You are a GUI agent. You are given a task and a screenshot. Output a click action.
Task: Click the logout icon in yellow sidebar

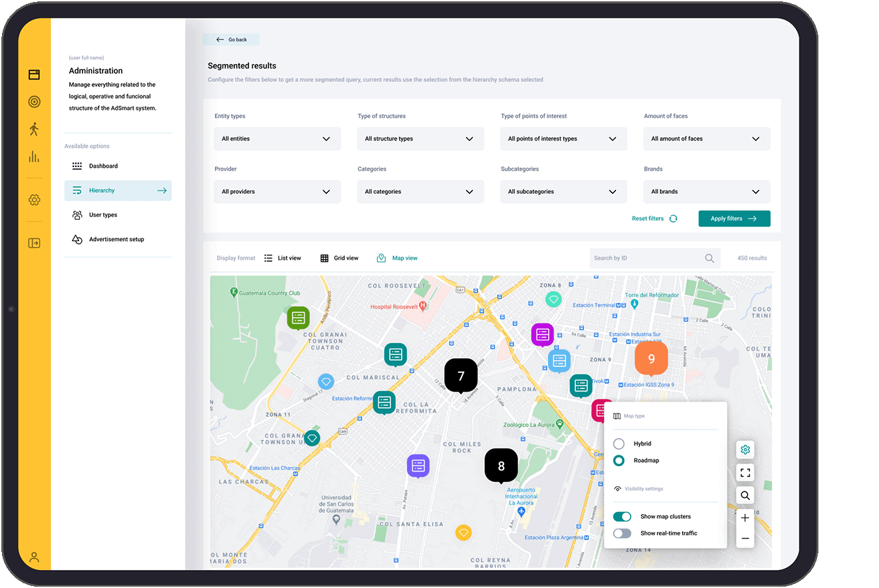(34, 243)
